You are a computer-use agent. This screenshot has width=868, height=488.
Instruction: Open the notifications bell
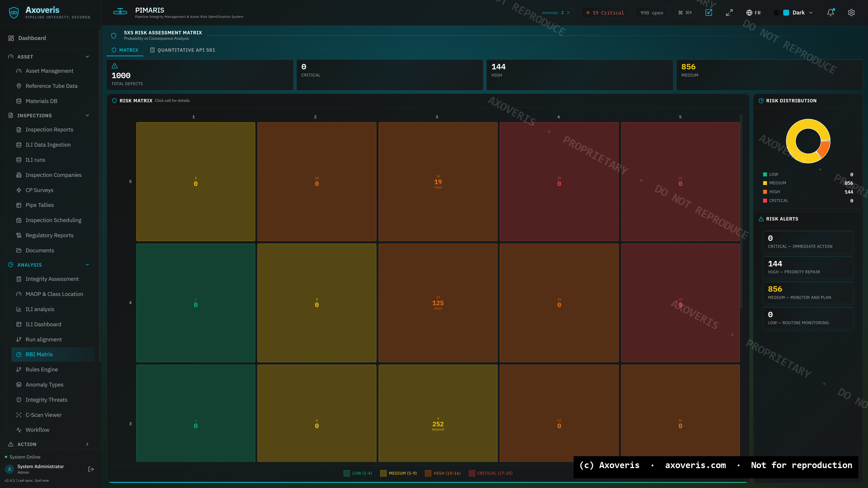point(831,13)
